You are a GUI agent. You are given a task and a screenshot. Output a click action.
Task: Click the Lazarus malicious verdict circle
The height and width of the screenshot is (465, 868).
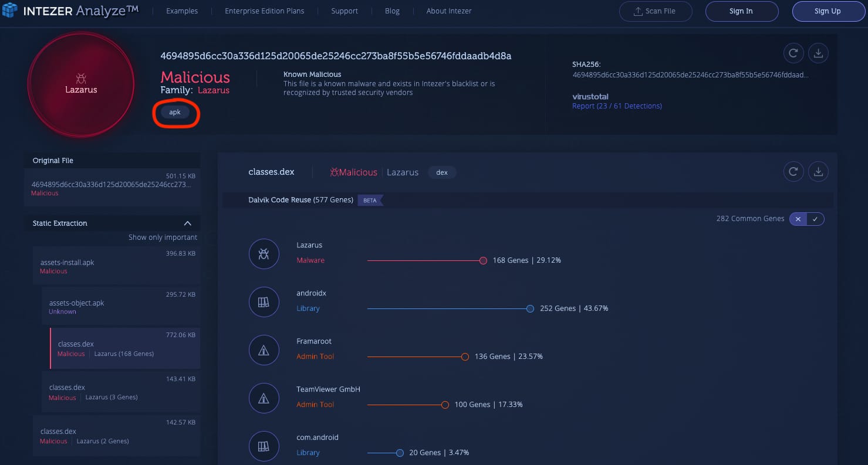(x=81, y=84)
